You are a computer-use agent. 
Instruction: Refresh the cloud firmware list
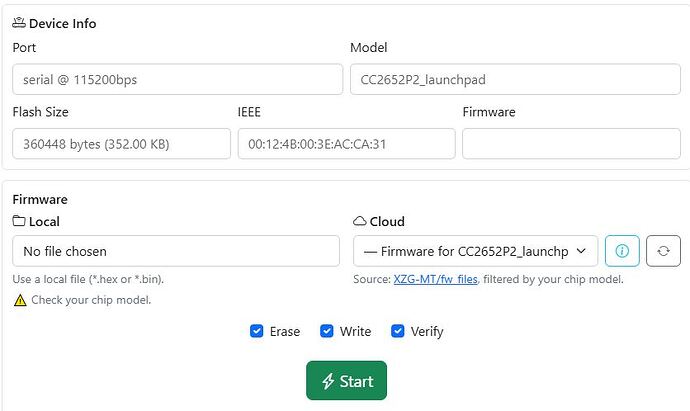663,251
